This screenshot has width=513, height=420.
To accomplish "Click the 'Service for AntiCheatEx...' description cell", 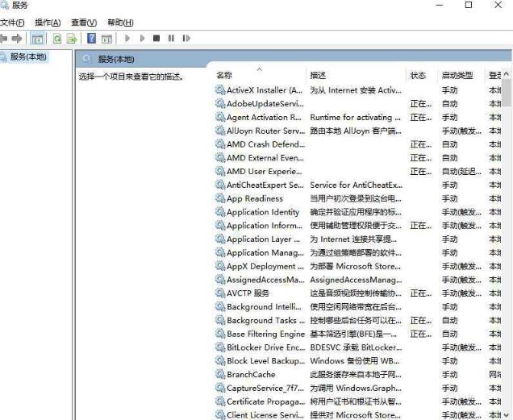I will point(357,185).
